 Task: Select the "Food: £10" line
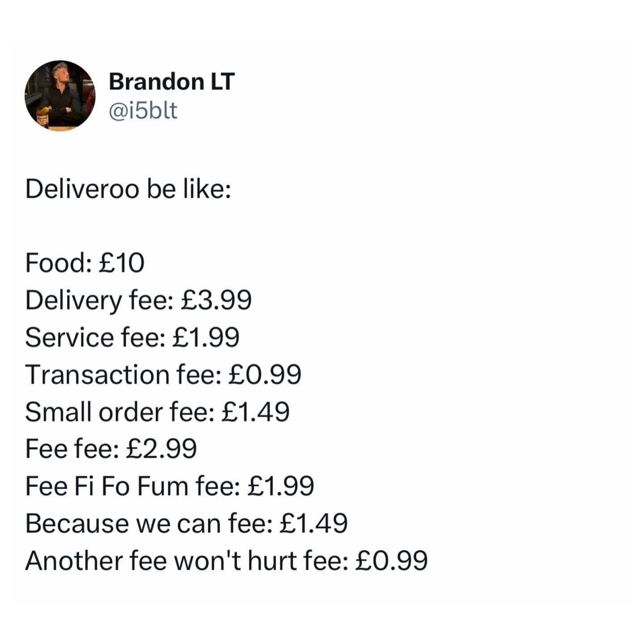pyautogui.click(x=85, y=263)
